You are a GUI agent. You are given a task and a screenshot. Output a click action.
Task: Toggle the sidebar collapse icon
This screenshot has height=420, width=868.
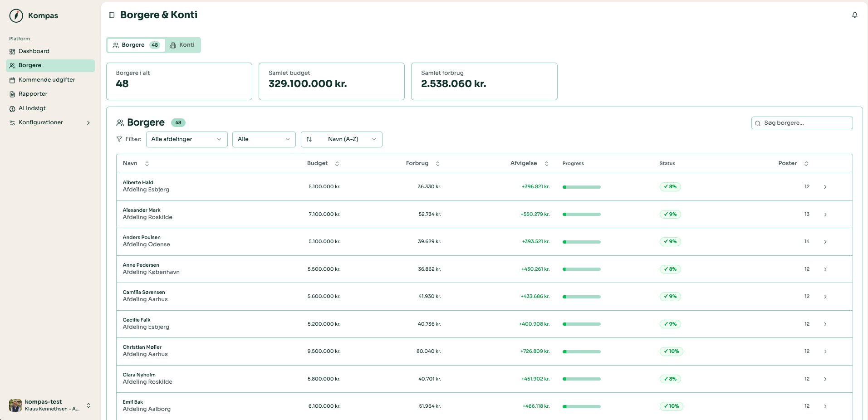coord(112,15)
